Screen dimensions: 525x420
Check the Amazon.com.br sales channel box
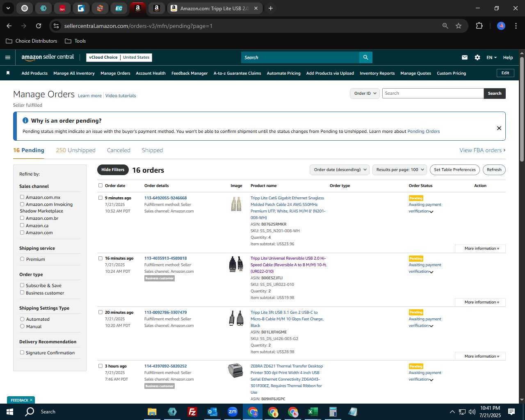pyautogui.click(x=22, y=218)
